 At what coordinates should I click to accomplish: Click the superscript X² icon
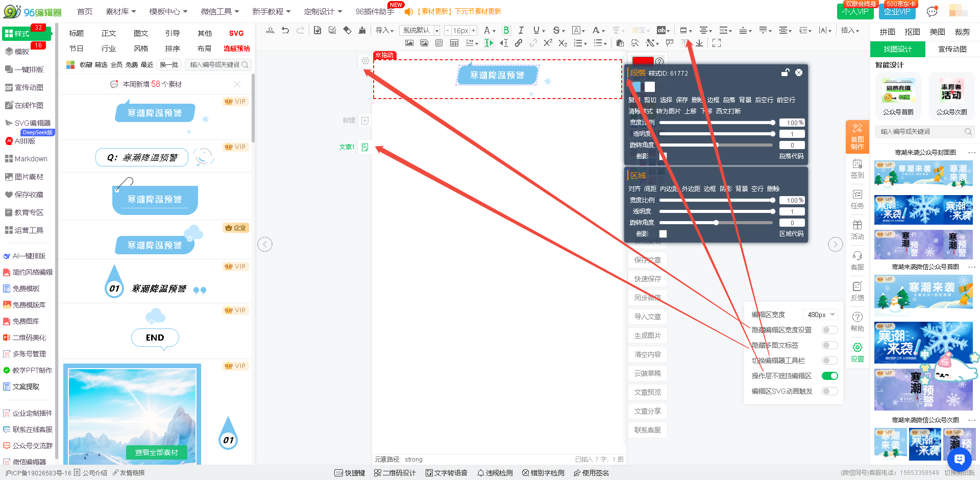click(548, 43)
